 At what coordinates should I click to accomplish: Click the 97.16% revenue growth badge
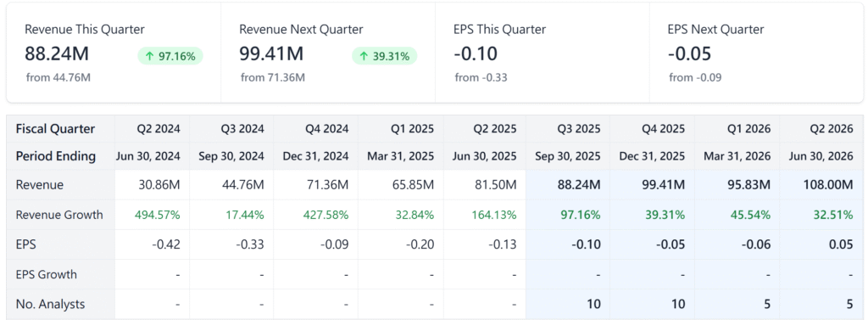170,56
